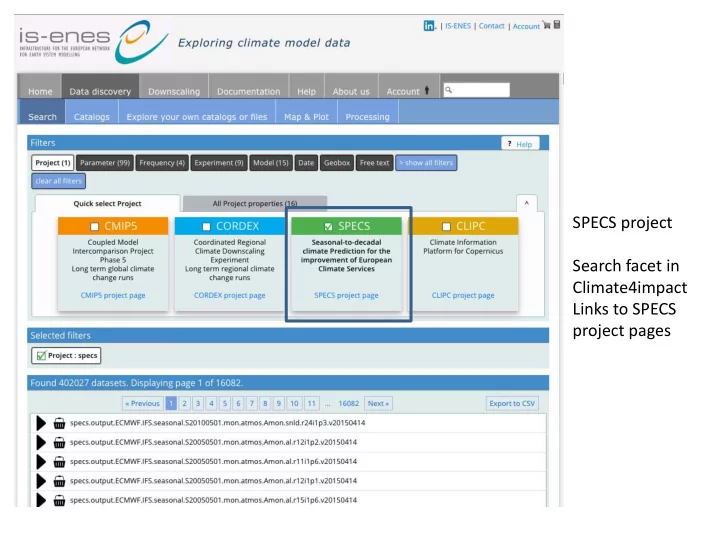Open the Free text filter
Screen dimensions: 720x540
[374, 163]
